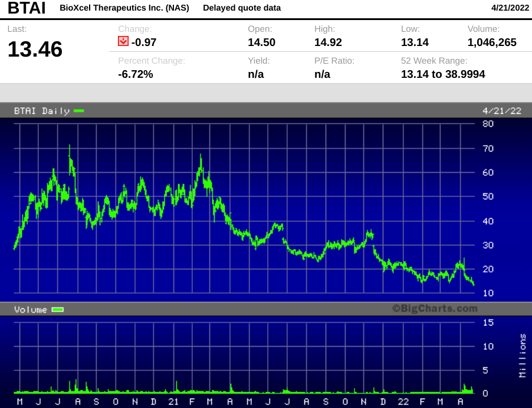Screen dimensions: 532x408
Task: Click the high price 14.92
Action: point(328,42)
